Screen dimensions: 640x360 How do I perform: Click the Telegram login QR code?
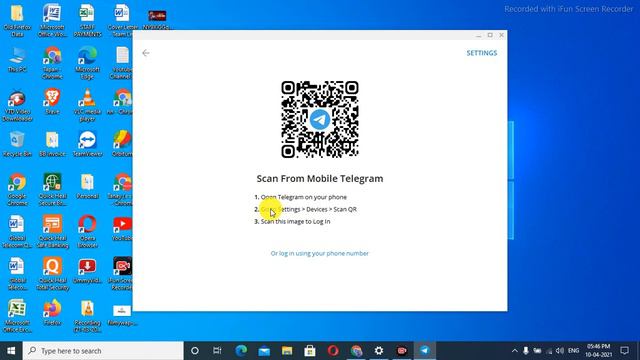[x=320, y=119]
